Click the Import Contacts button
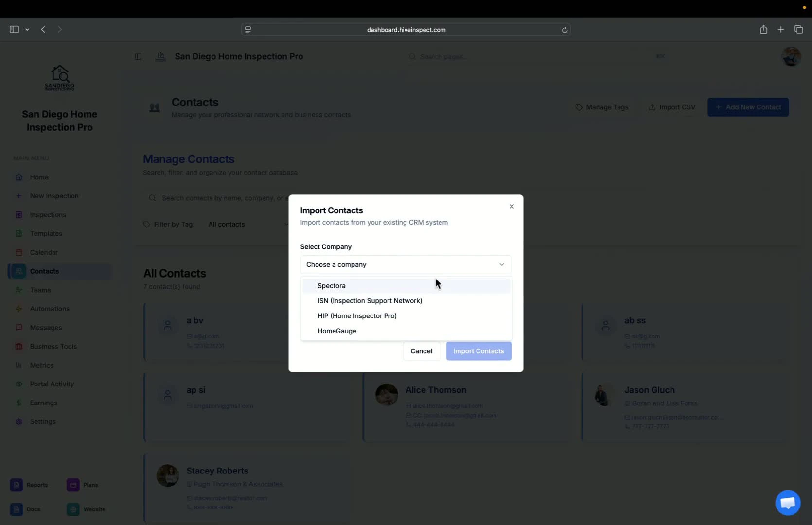812x525 pixels. point(478,351)
